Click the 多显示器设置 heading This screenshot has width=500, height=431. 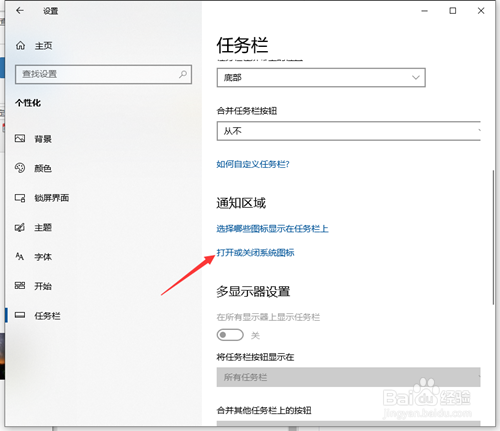click(253, 291)
